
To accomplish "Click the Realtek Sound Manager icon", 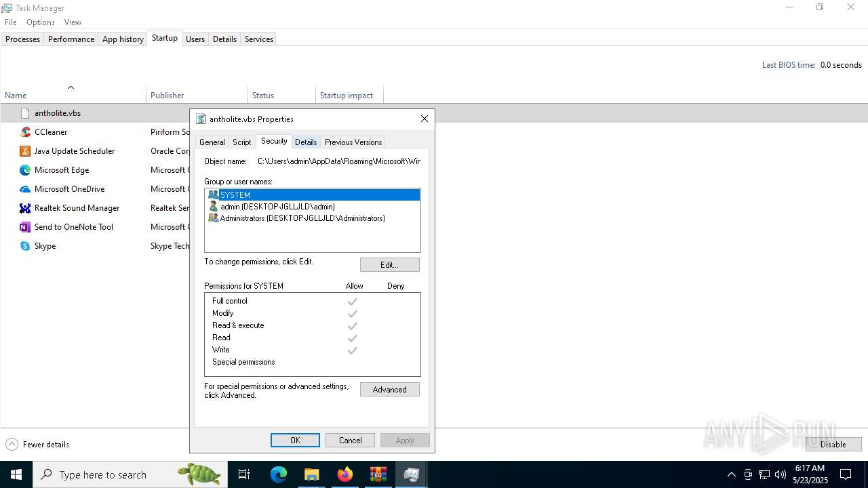I will [x=25, y=208].
